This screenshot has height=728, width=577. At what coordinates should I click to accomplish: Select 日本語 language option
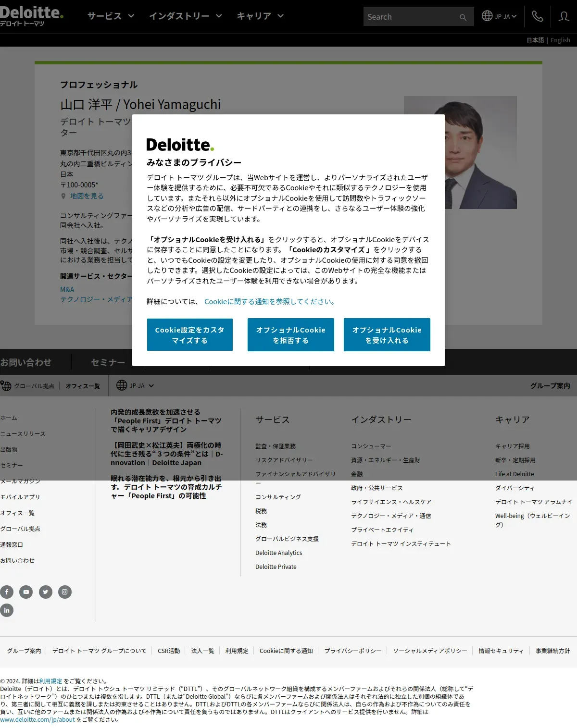click(535, 40)
